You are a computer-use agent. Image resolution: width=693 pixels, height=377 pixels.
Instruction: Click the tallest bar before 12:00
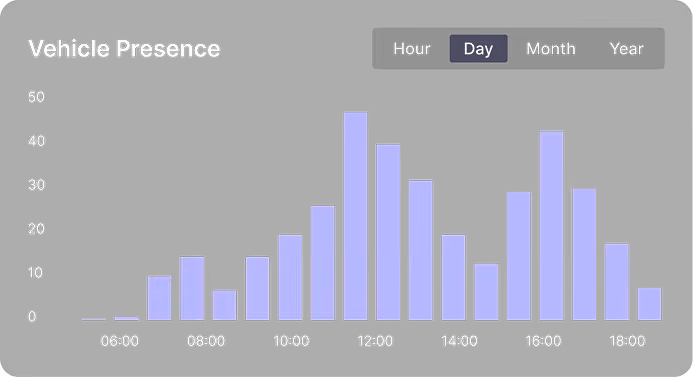point(355,216)
